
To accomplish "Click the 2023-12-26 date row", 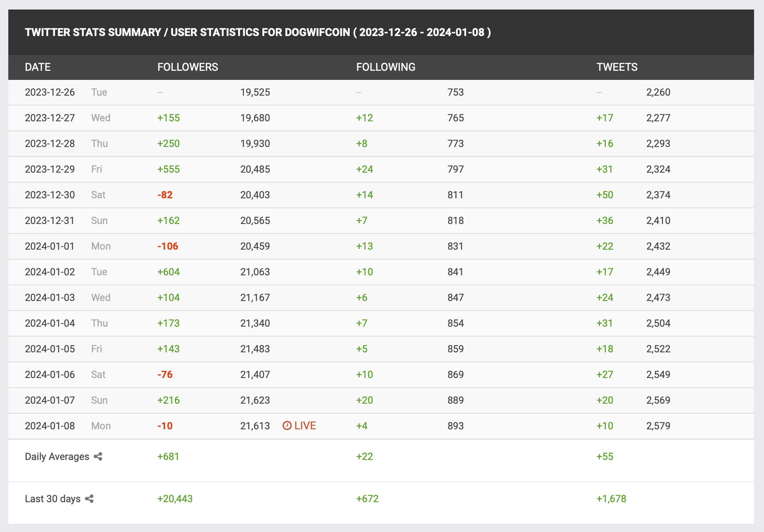I will 381,92.
